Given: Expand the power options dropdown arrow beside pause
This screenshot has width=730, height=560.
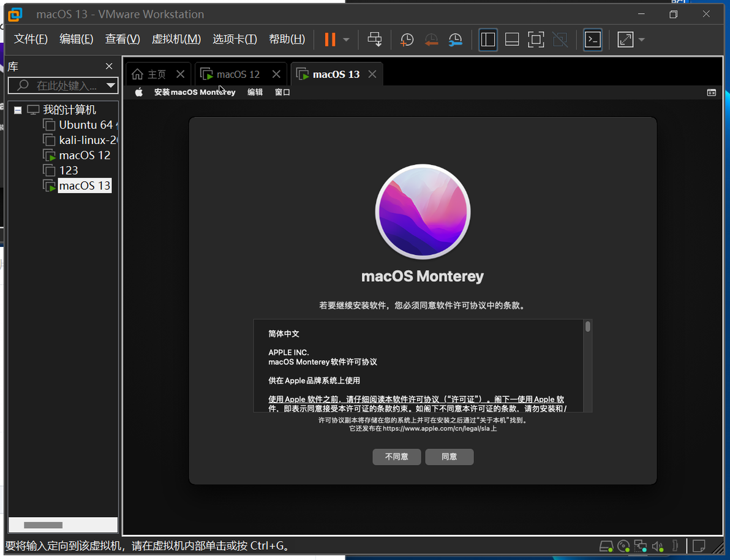Looking at the screenshot, I should pos(347,40).
